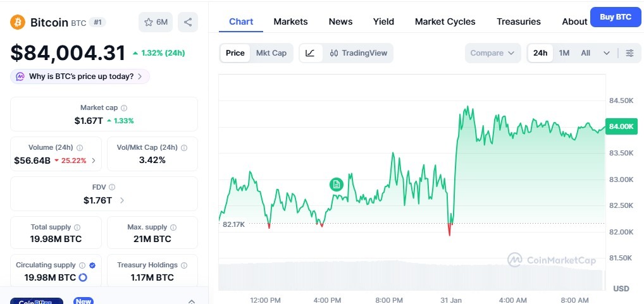The height and width of the screenshot is (304, 644).
Task: Set chart range to 24h
Action: [x=540, y=53]
